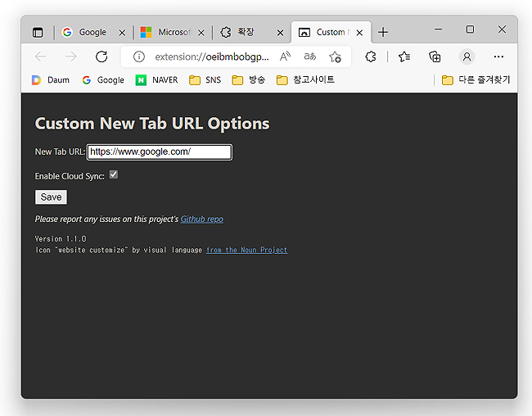Open the tab actions menu icon
The height and width of the screenshot is (416, 532).
[x=38, y=33]
